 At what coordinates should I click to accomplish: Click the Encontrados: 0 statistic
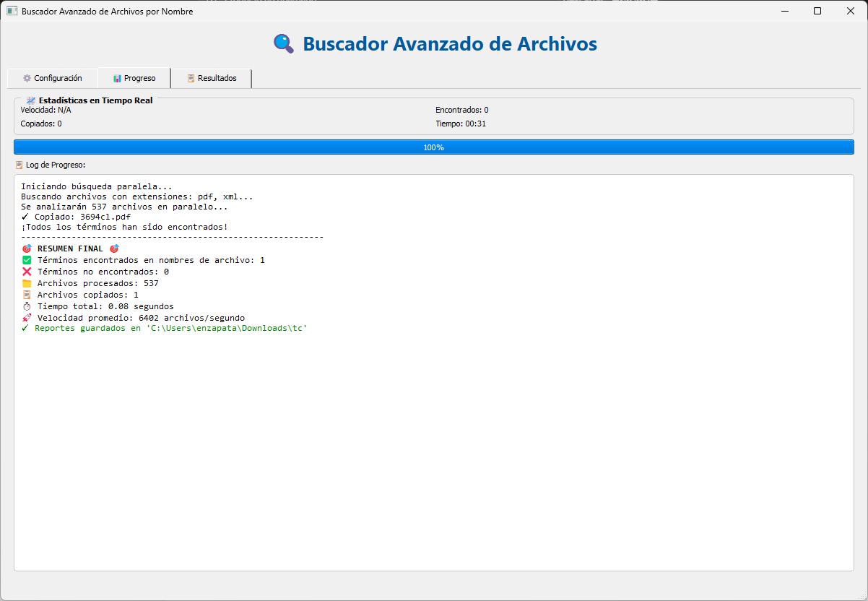(461, 111)
